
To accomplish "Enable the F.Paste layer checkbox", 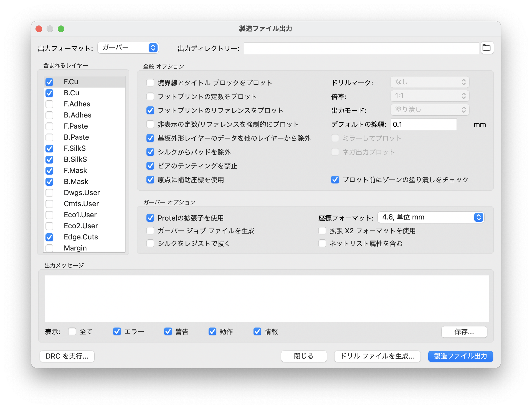I will 49,126.
